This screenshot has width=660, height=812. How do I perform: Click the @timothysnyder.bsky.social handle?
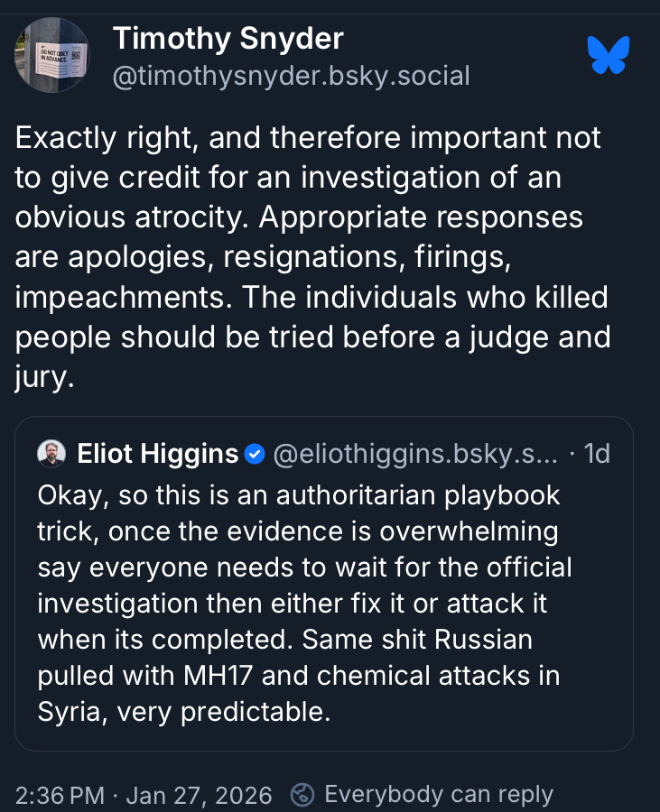[x=291, y=75]
